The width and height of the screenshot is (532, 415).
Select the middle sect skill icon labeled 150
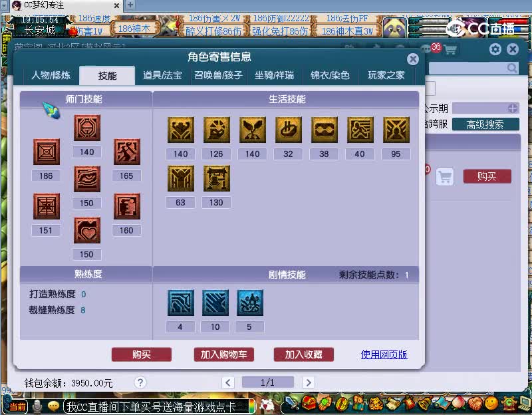pos(87,179)
